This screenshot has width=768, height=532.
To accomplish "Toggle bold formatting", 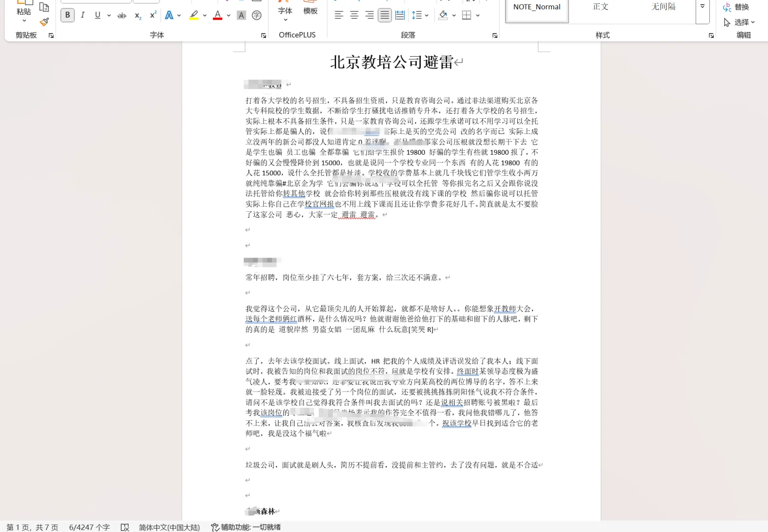I will point(67,15).
